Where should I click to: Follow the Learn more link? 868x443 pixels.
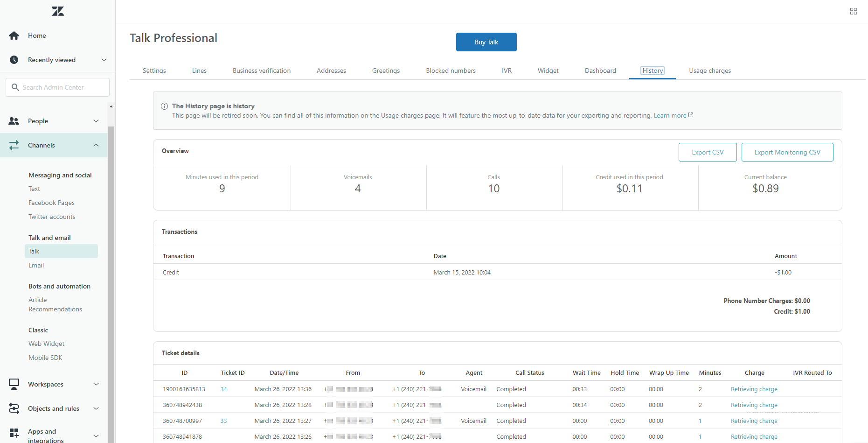click(670, 115)
